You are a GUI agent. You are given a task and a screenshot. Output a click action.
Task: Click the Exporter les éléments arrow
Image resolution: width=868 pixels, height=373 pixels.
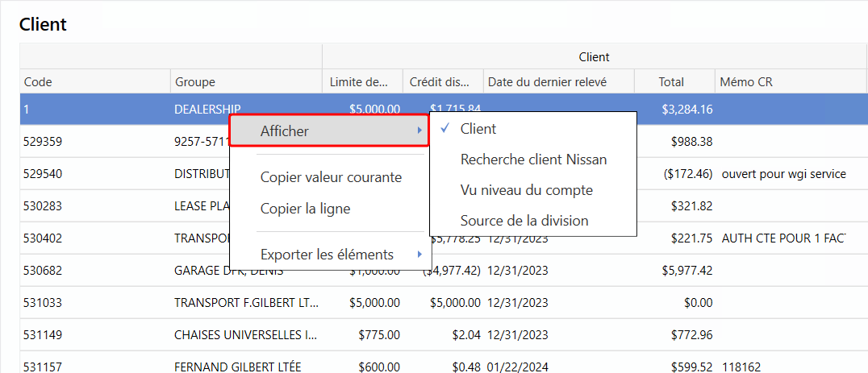pyautogui.click(x=419, y=255)
